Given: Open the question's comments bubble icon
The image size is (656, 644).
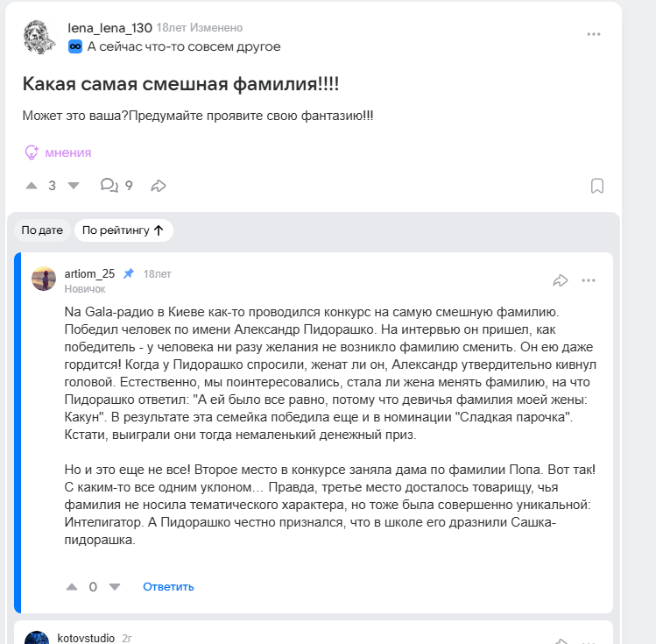Looking at the screenshot, I should [109, 186].
